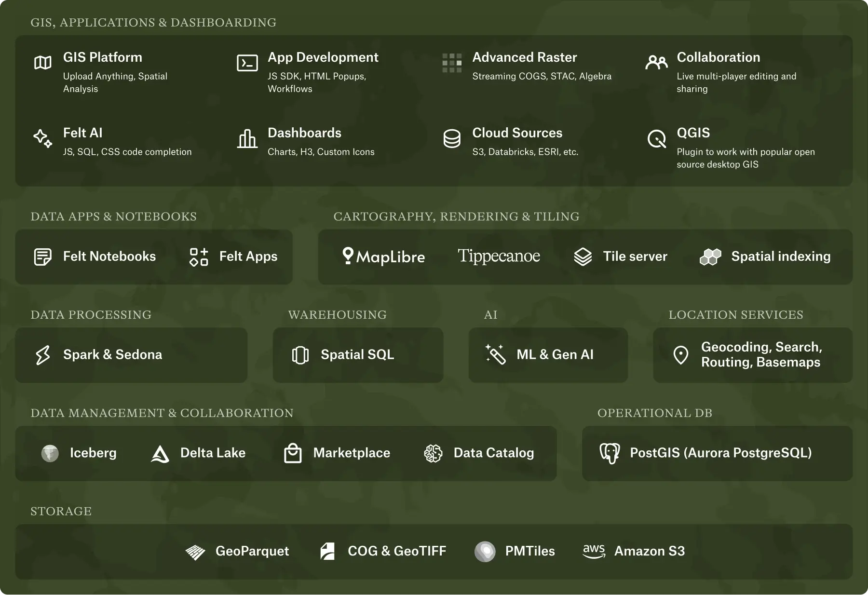Click the GeoParquet logo icon

(195, 552)
